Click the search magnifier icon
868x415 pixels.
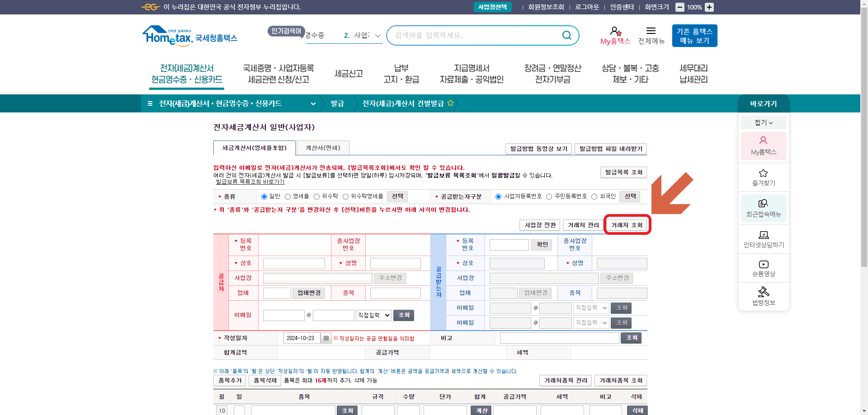566,35
